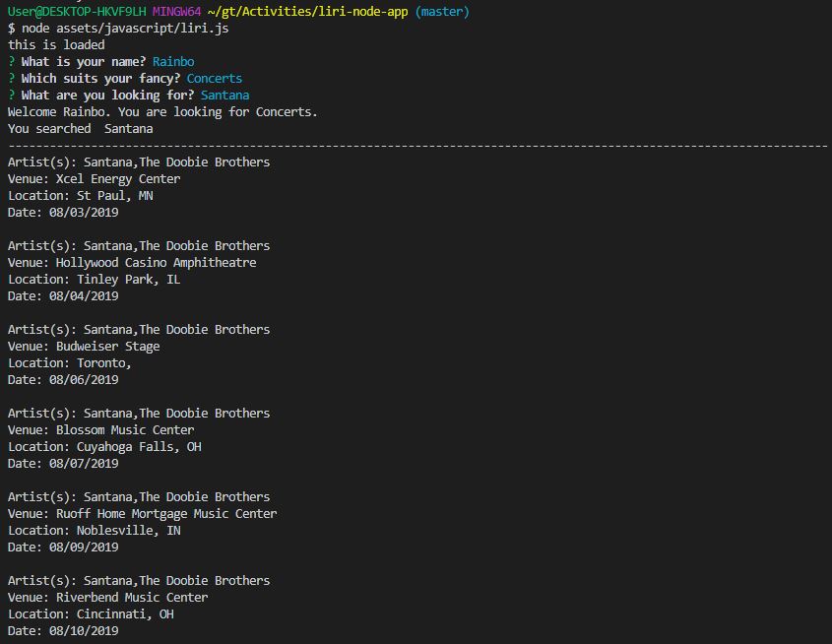Screen dimensions: 832x644
Task: Click 'Date: 08/10/2019'
Action: point(63,631)
